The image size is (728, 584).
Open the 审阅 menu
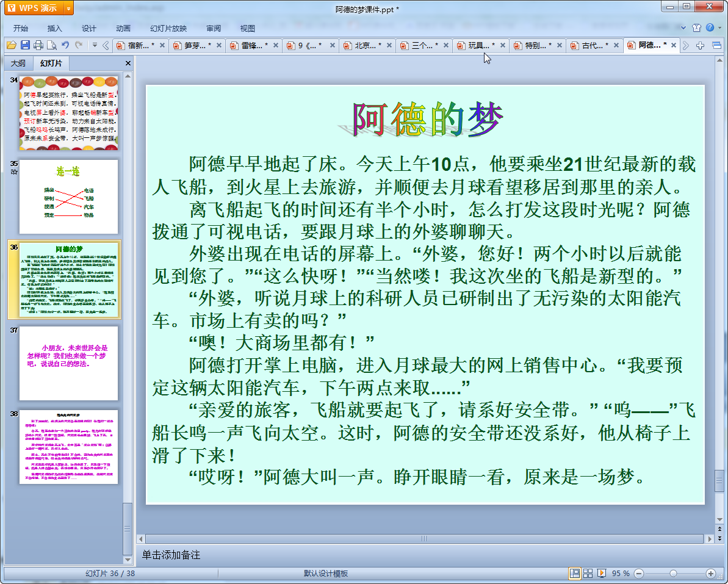214,28
